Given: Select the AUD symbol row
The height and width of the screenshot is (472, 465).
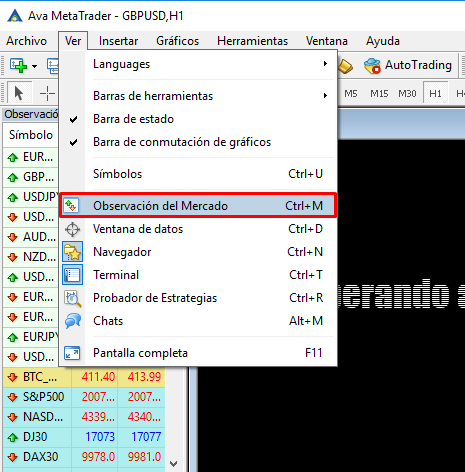Looking at the screenshot, I should pos(31,237).
